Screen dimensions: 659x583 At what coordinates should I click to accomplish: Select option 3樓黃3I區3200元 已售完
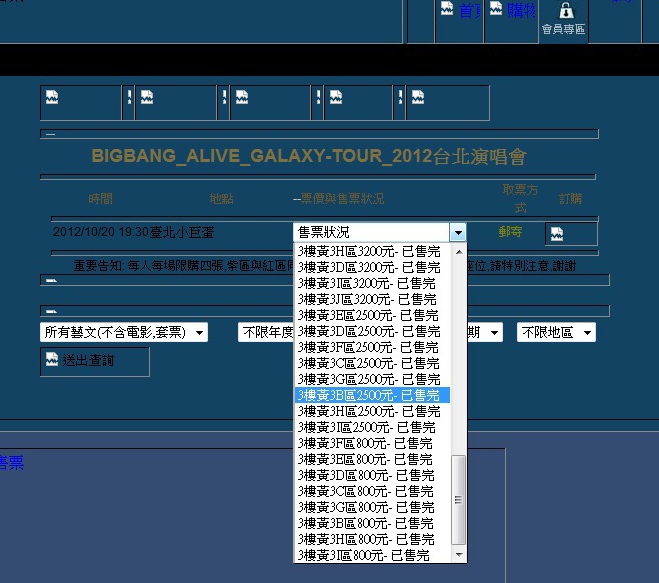372,283
